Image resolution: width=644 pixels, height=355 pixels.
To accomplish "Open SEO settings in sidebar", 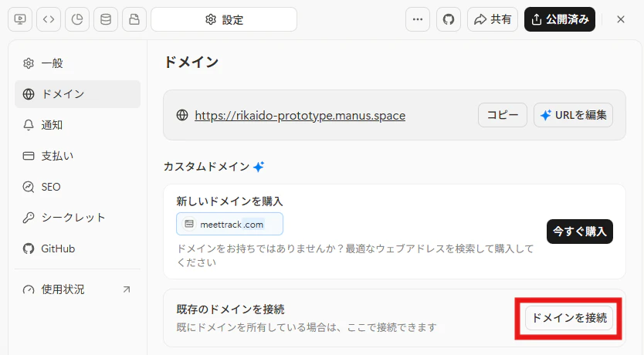I will 78,187.
